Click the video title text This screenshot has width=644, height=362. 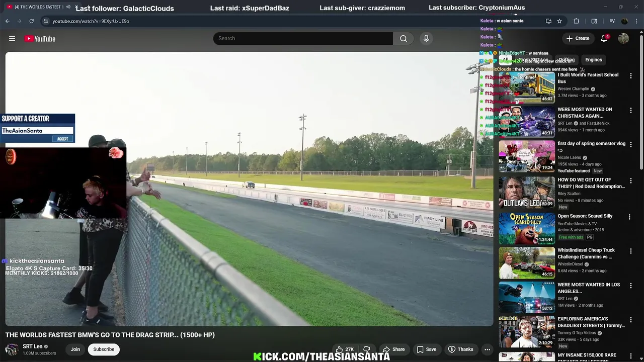tap(110, 335)
